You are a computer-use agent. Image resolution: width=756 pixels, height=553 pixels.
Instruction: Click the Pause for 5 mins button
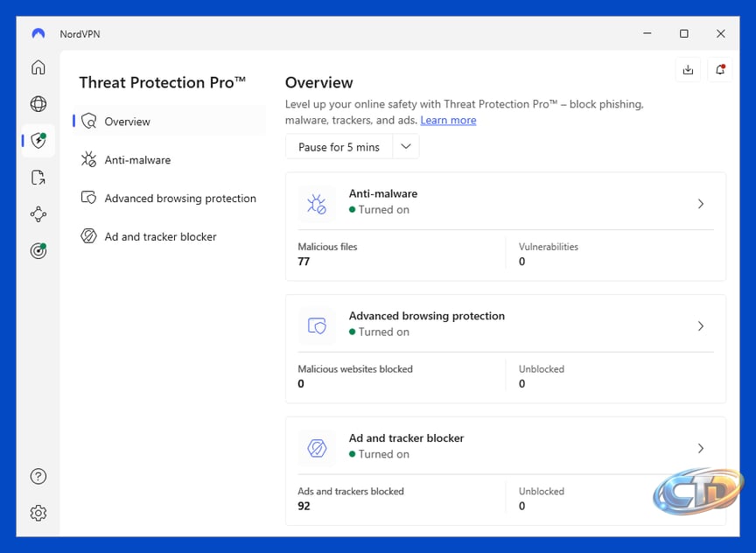point(339,147)
